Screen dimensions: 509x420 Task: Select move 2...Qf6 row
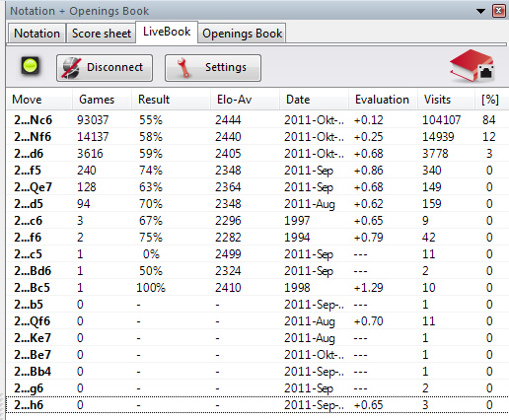pyautogui.click(x=257, y=321)
